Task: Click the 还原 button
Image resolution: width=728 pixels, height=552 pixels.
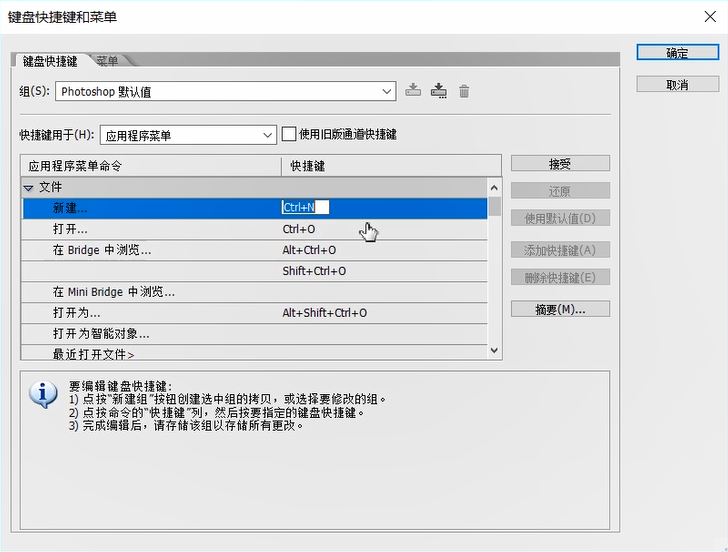Action: tap(560, 191)
